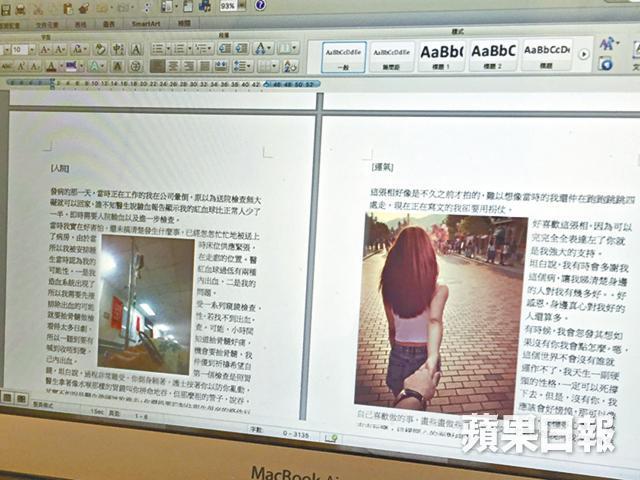640x480 pixels.
Task: Open the Toolbox from the standard toolbar
Action: (187, 6)
